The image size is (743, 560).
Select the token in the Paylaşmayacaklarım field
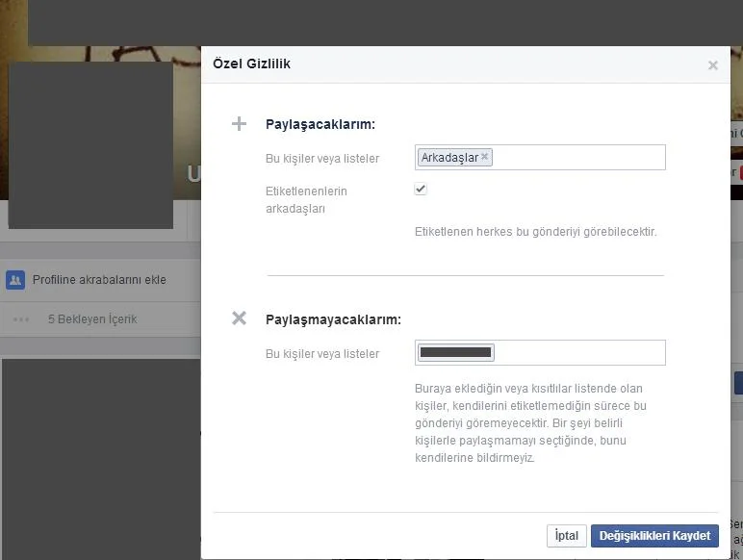(456, 353)
